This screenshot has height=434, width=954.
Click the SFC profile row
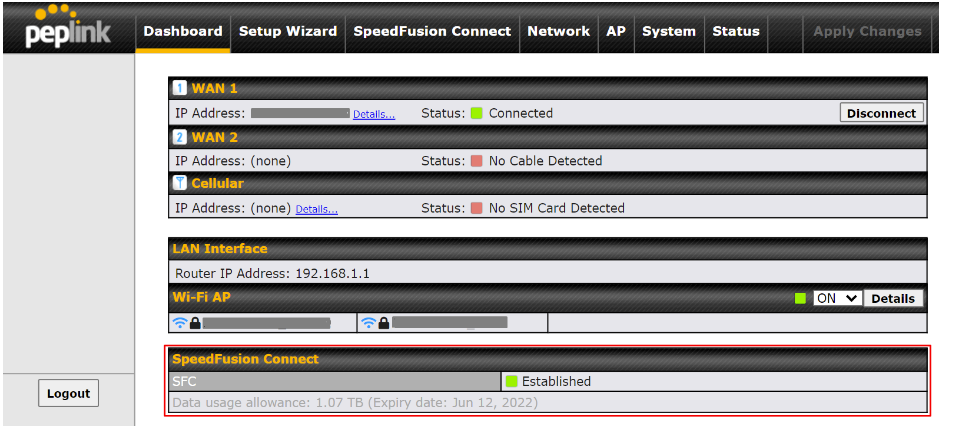pyautogui.click(x=335, y=382)
